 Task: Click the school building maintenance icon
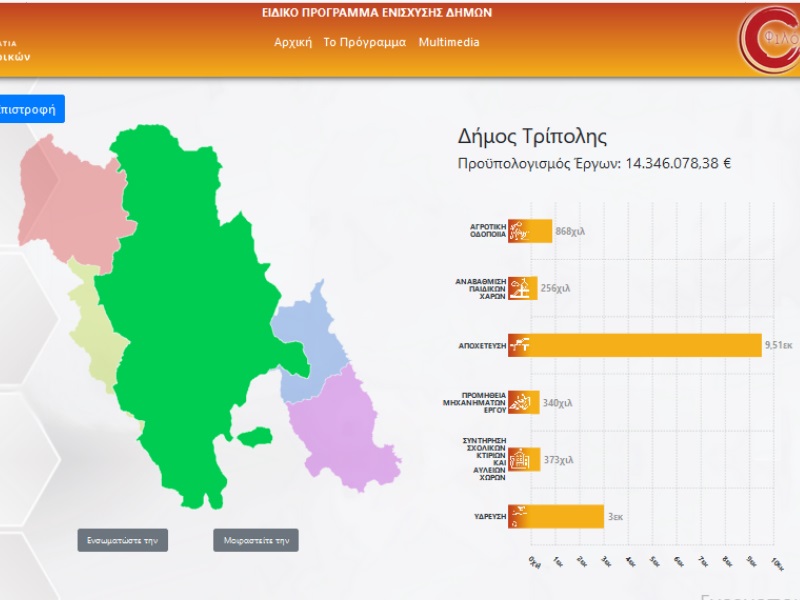click(x=519, y=460)
